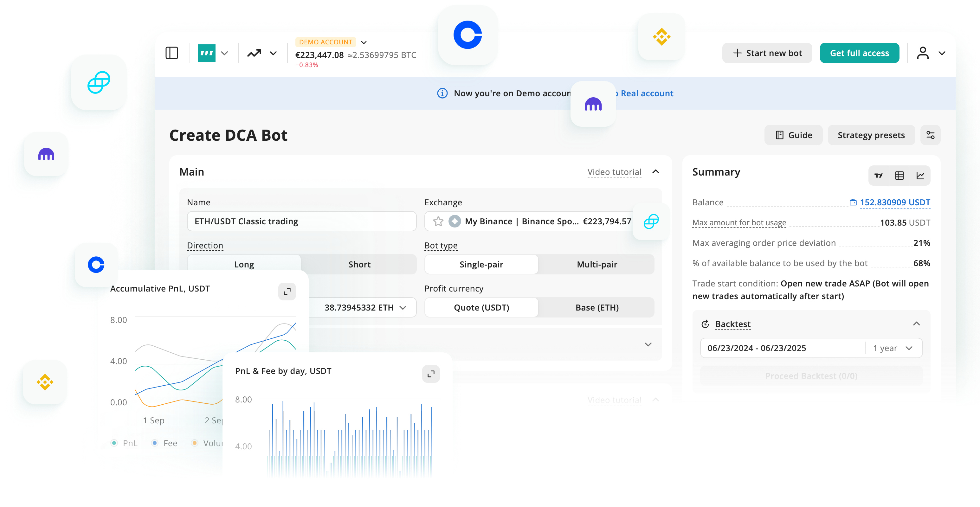Switch to Real account
Screen dimensions: 980x507
[646, 93]
